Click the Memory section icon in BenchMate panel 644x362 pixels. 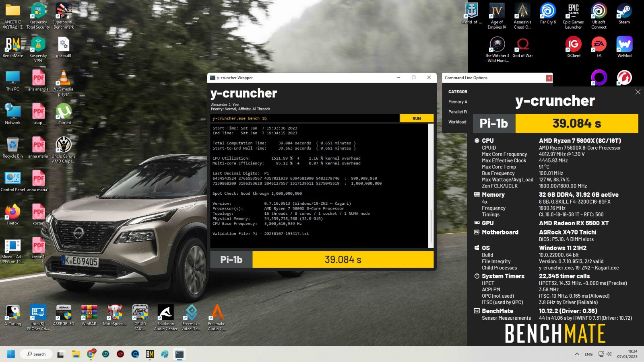477,195
